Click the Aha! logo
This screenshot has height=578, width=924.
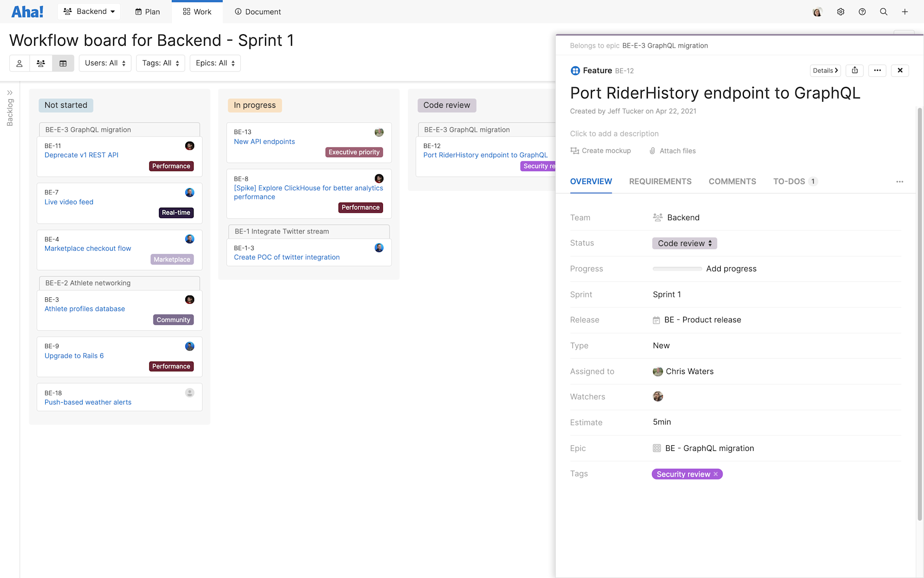[27, 12]
